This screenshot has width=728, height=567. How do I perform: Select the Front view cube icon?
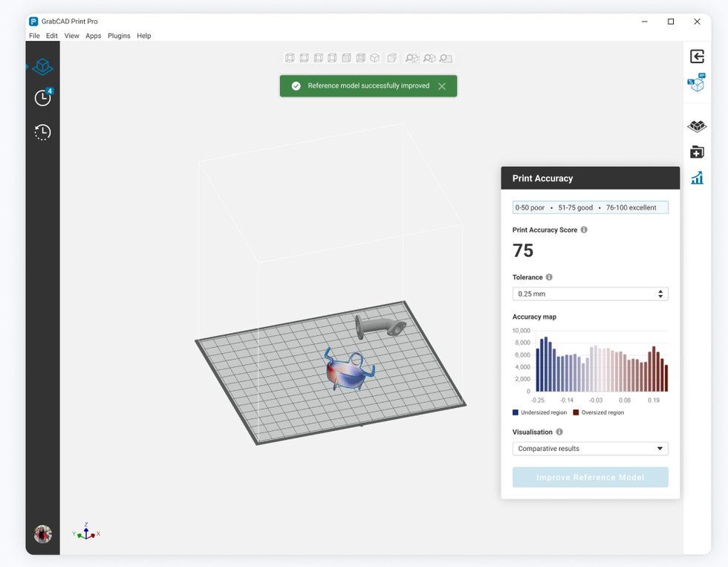point(290,58)
